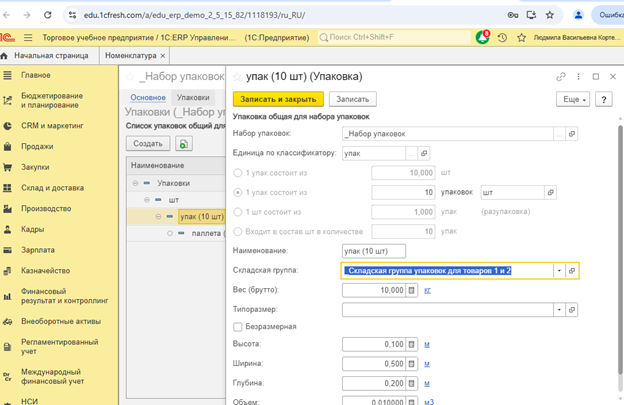Select radio '1 упак состоит из' шт
Viewport: 624px width, 405px height.
pos(238,173)
